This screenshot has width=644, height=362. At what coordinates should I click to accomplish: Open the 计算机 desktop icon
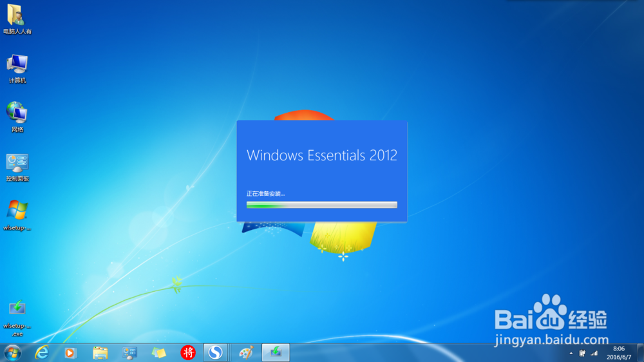(x=17, y=68)
